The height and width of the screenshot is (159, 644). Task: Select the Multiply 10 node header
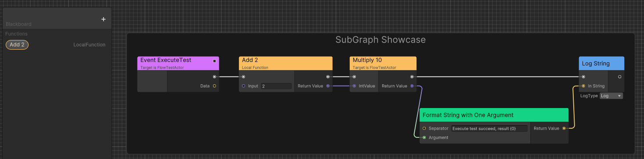tap(383, 63)
